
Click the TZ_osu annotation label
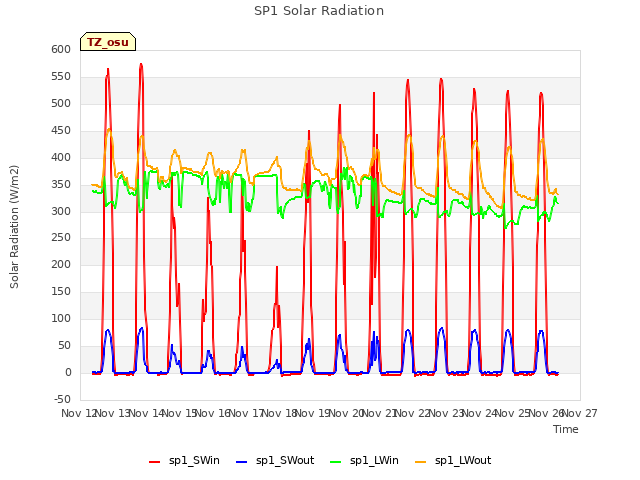tap(108, 42)
